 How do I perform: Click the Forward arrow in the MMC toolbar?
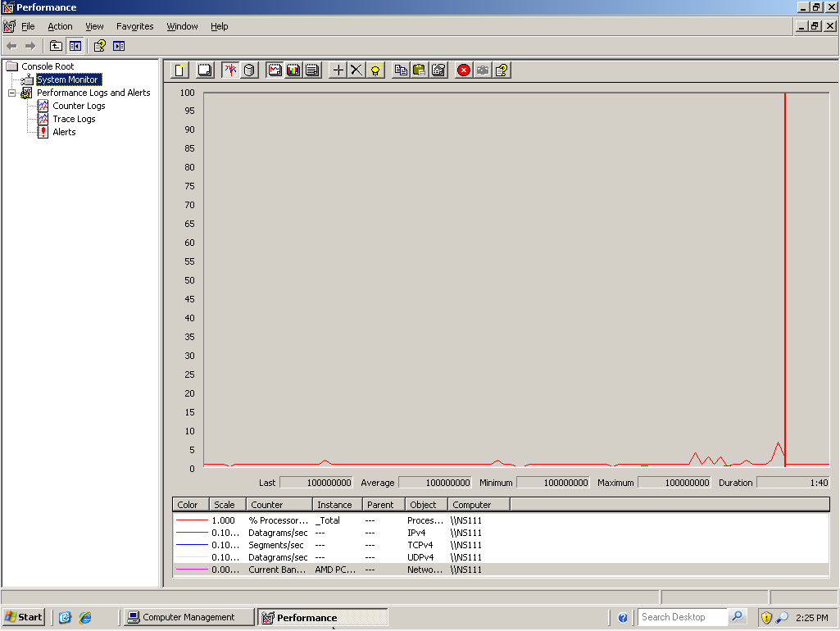[30, 46]
